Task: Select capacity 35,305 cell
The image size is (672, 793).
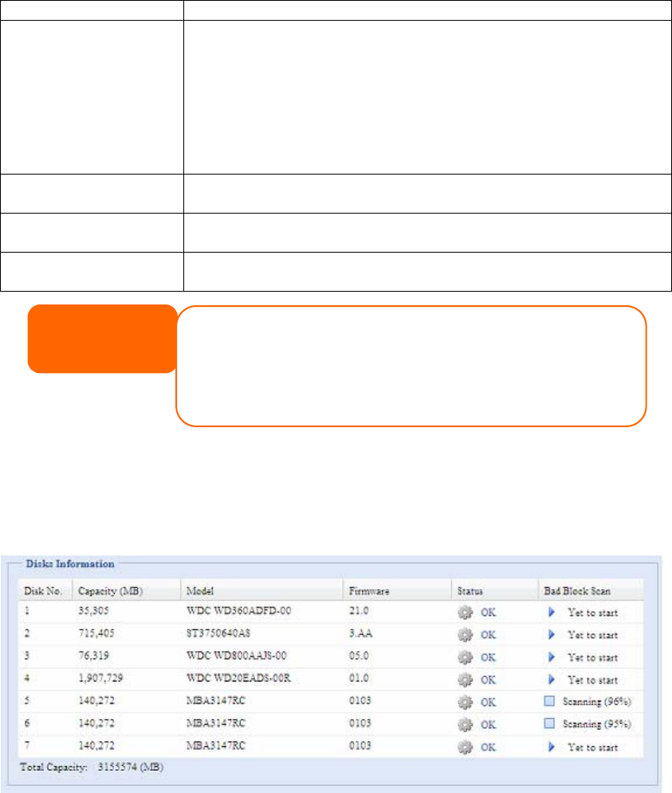Action: [93, 610]
